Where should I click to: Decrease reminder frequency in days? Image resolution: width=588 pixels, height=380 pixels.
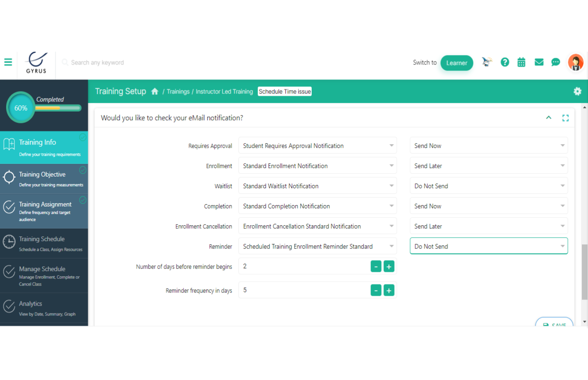(x=376, y=290)
